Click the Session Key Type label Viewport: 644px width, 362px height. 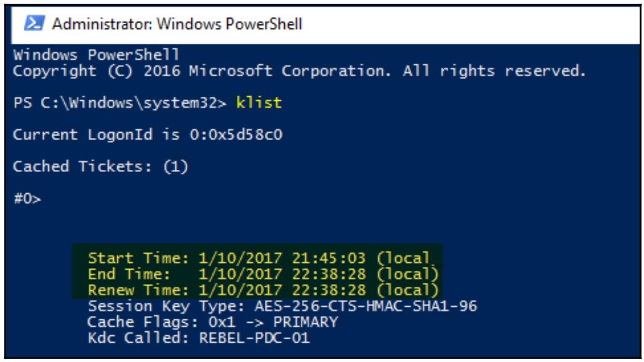[x=166, y=306]
